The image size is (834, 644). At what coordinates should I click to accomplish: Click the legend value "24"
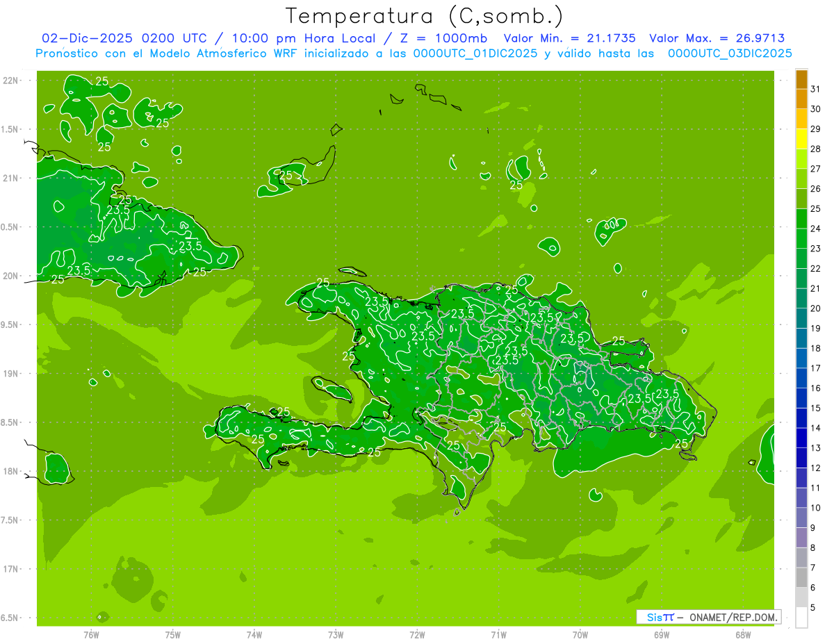[815, 229]
